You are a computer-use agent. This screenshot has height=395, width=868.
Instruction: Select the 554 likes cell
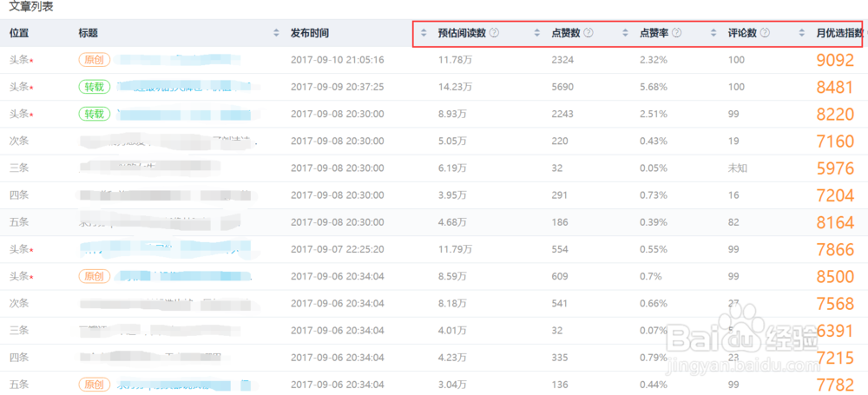point(560,250)
